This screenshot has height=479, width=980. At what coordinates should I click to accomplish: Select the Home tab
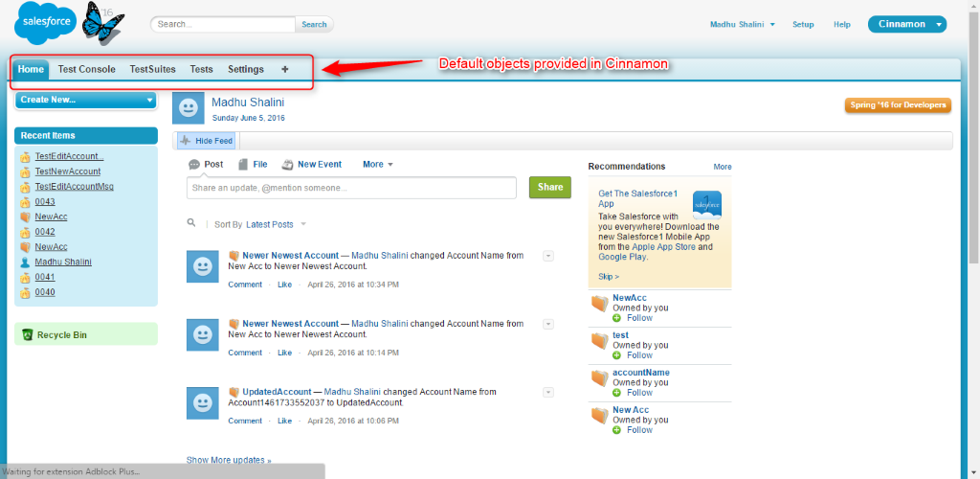click(30, 69)
